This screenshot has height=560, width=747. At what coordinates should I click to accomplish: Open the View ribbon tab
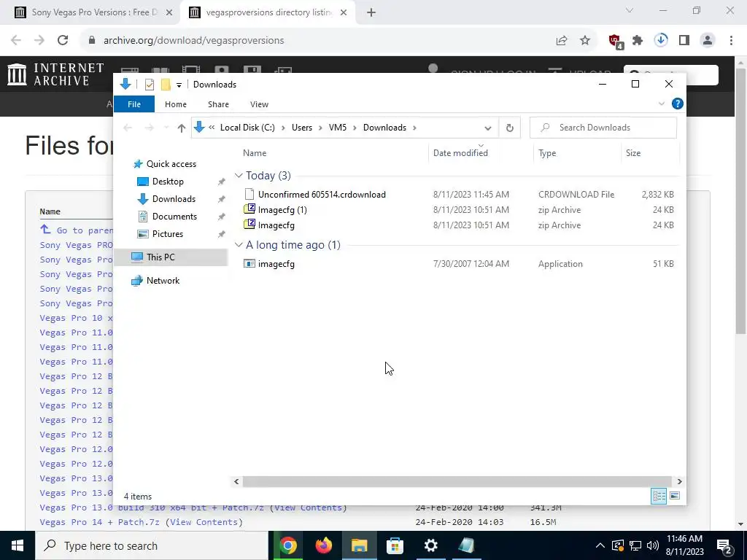coord(259,104)
